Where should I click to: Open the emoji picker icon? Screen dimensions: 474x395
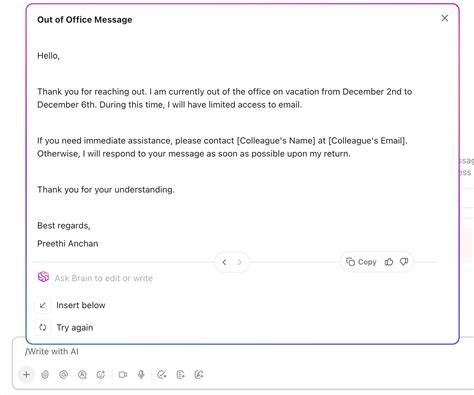click(x=101, y=375)
